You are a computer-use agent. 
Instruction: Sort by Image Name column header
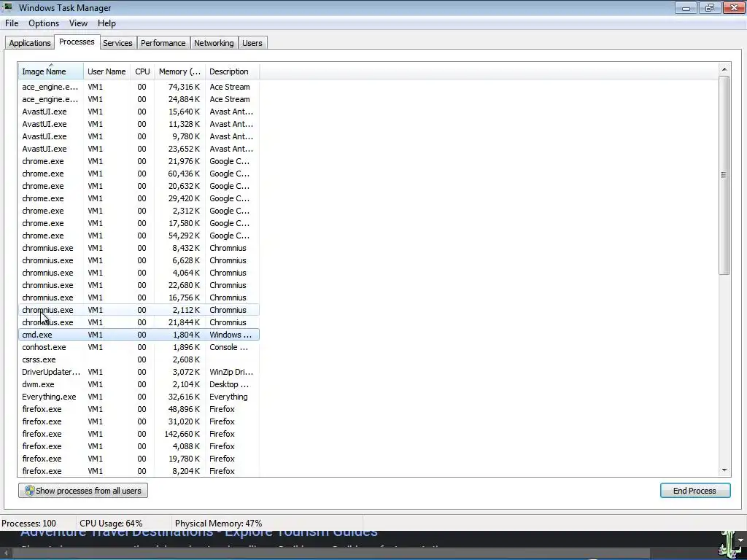click(x=50, y=71)
